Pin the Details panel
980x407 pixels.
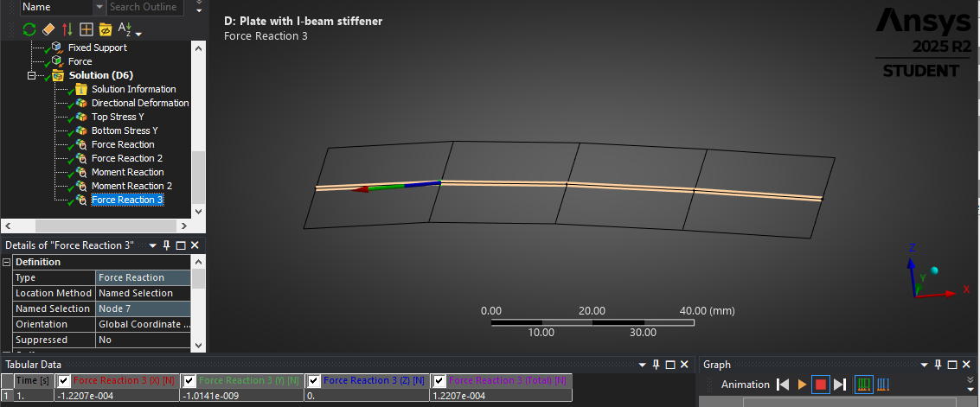click(168, 245)
